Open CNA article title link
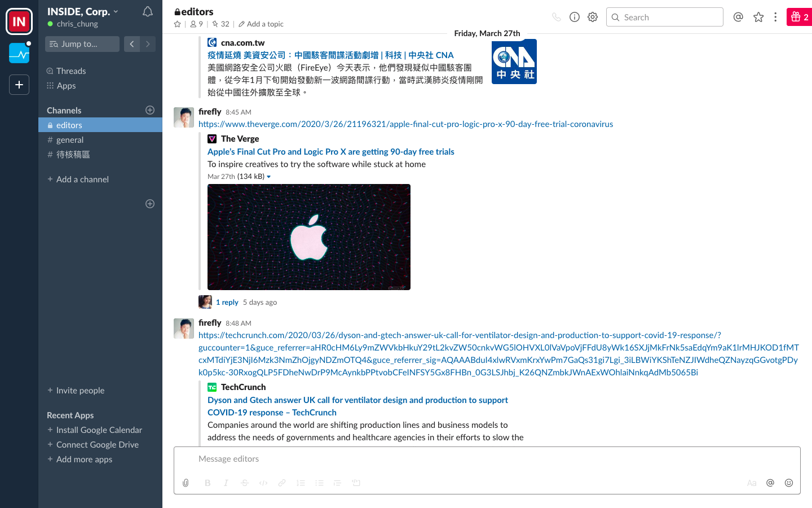The width and height of the screenshot is (812, 508). (x=330, y=55)
